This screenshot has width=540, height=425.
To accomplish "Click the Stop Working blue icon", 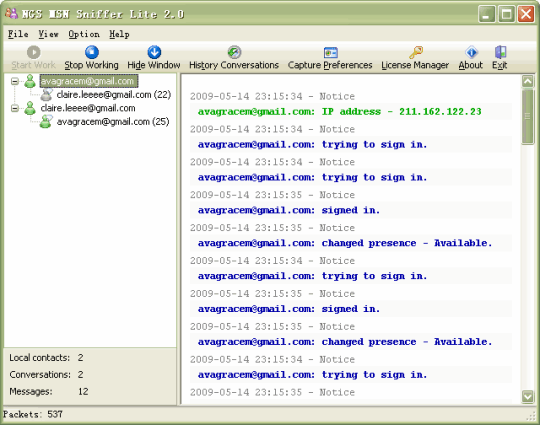I will pyautogui.click(x=92, y=52).
